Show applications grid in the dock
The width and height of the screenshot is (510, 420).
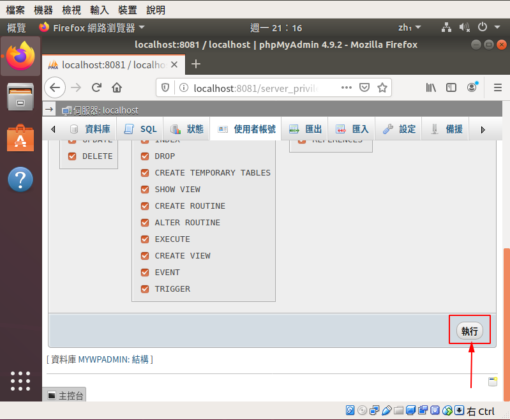click(20, 381)
